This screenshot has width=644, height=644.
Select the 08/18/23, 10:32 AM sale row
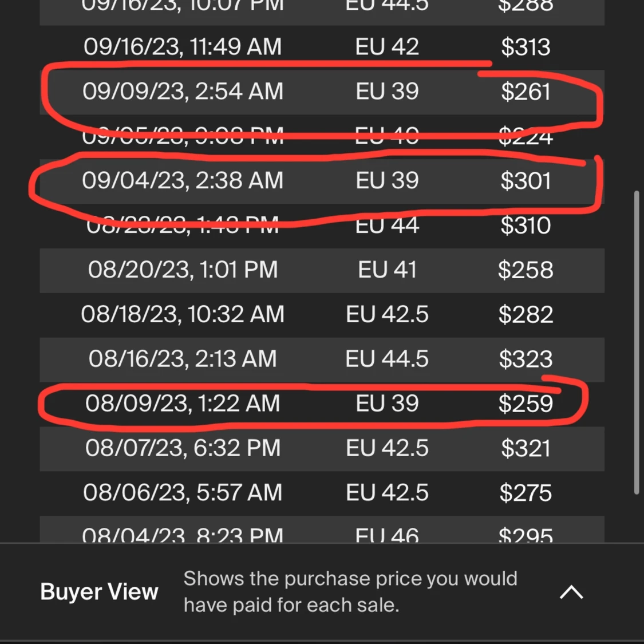point(322,315)
